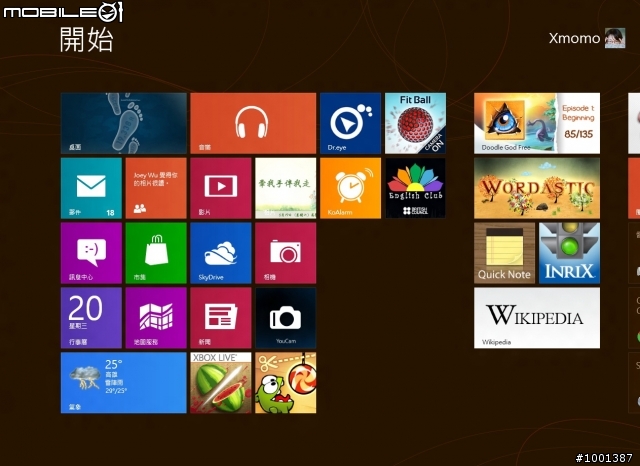This screenshot has height=466, width=640.
Task: Open the Weather tile showing 25°
Action: 124,383
